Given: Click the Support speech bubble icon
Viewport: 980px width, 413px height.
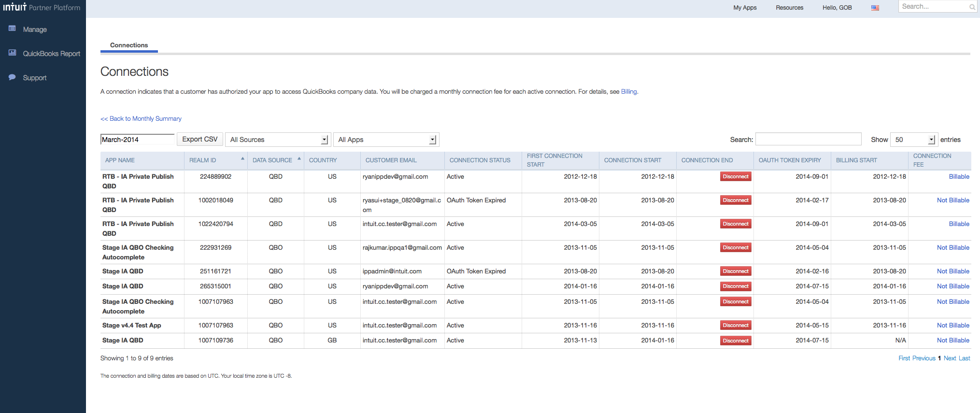Looking at the screenshot, I should coord(12,77).
